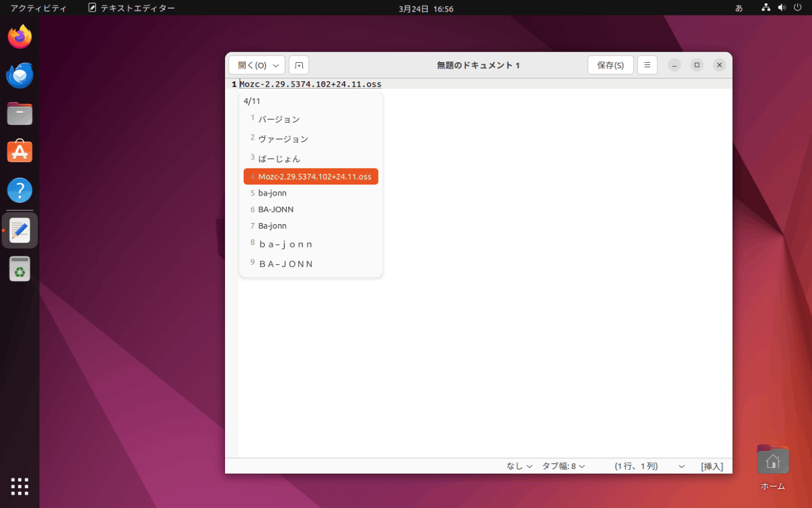812x508 pixels.
Task: Show the applications grid
Action: (20, 487)
